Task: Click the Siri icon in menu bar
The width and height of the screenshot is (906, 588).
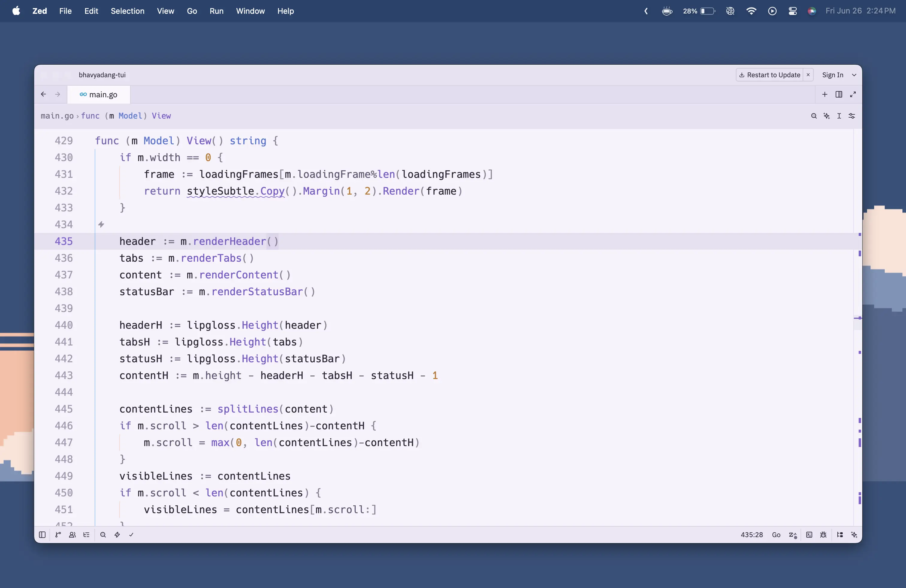Action: tap(812, 11)
